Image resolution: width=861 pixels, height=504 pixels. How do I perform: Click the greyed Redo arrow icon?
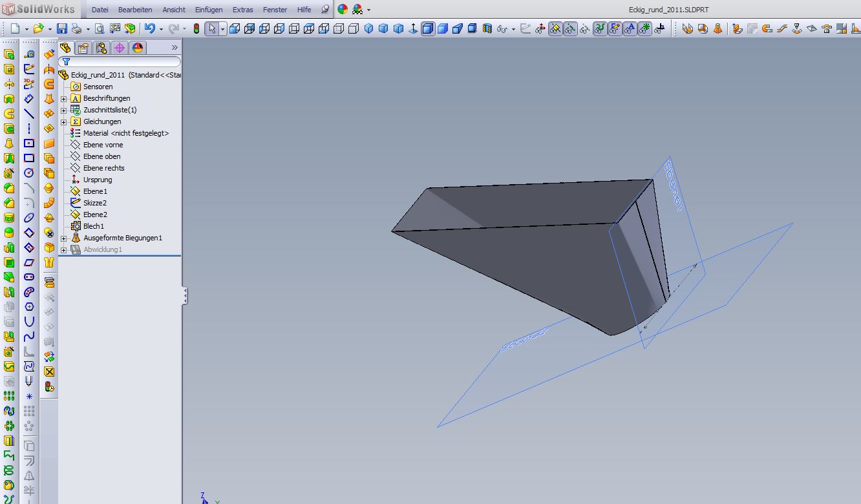(173, 28)
